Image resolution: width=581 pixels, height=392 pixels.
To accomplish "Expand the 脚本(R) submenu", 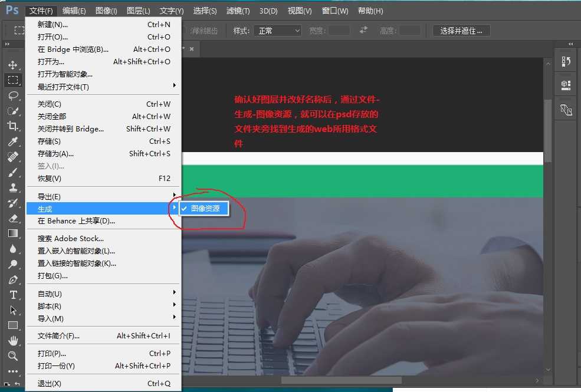I will (103, 306).
